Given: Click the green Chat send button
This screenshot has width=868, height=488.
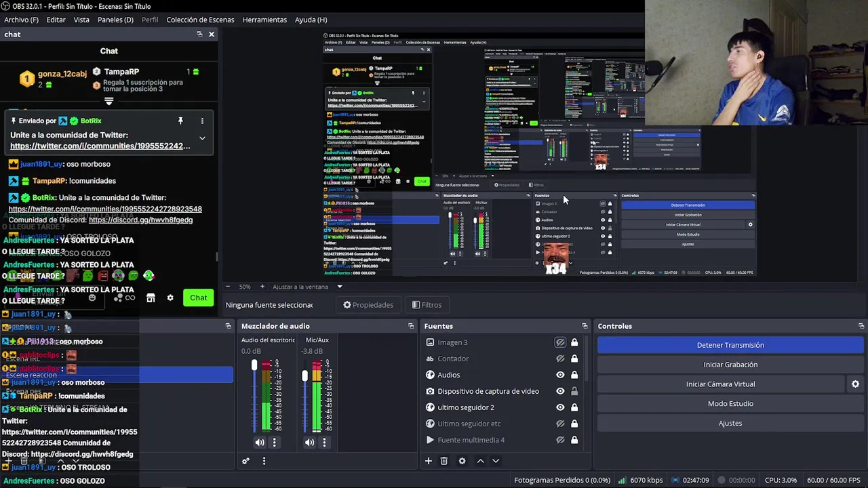Looking at the screenshot, I should (198, 298).
